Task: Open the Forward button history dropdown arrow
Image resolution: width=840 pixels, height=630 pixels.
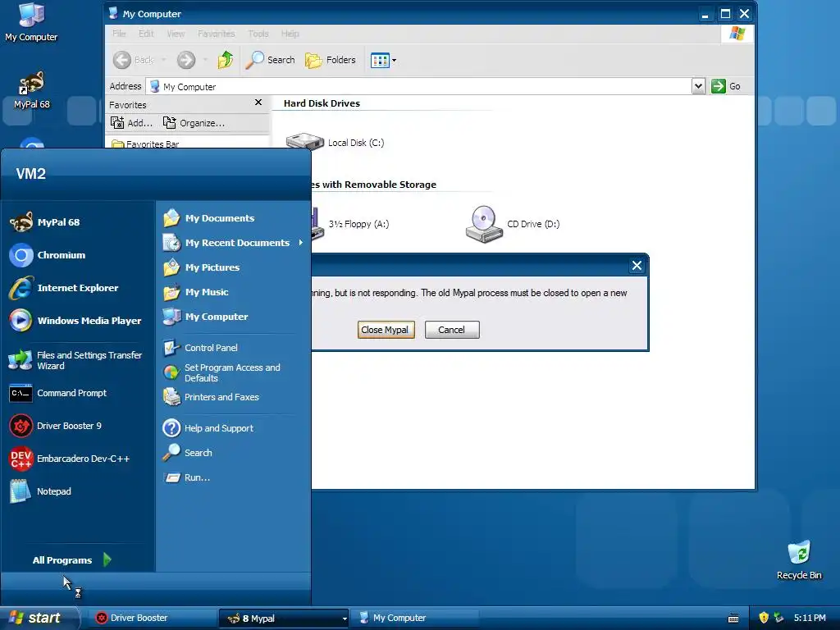Action: [205, 60]
